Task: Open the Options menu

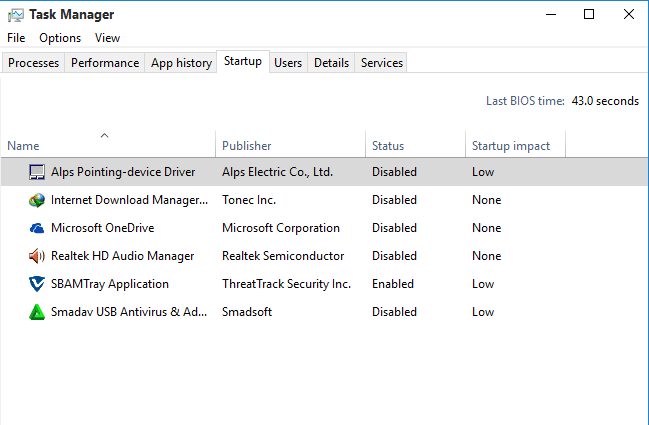Action: [x=60, y=38]
